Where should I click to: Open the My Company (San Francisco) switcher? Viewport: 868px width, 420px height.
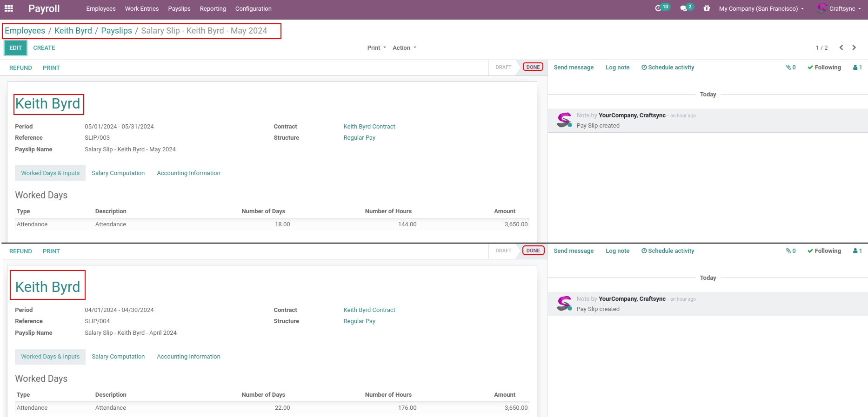pyautogui.click(x=761, y=9)
